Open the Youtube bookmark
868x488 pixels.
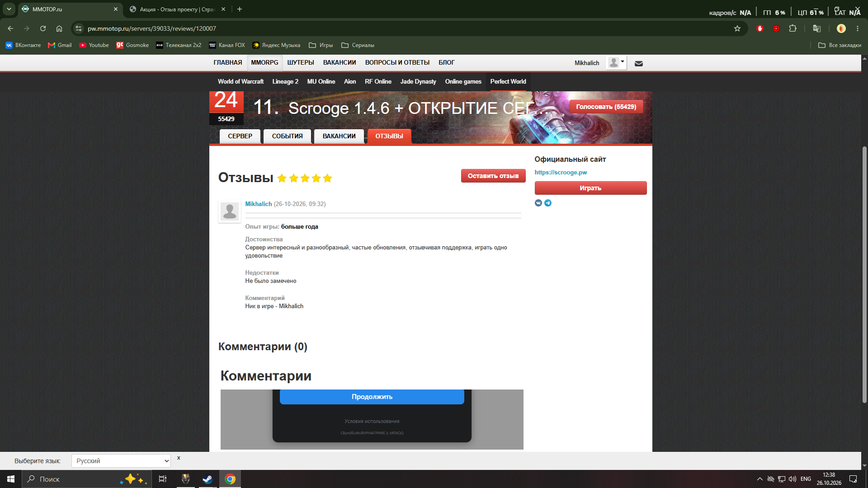pyautogui.click(x=94, y=45)
